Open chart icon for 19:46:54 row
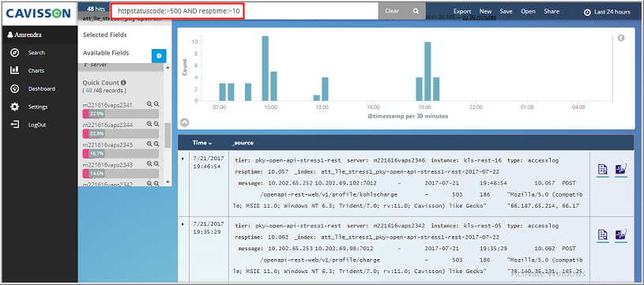Viewport: 644px width, 285px height. click(621, 170)
